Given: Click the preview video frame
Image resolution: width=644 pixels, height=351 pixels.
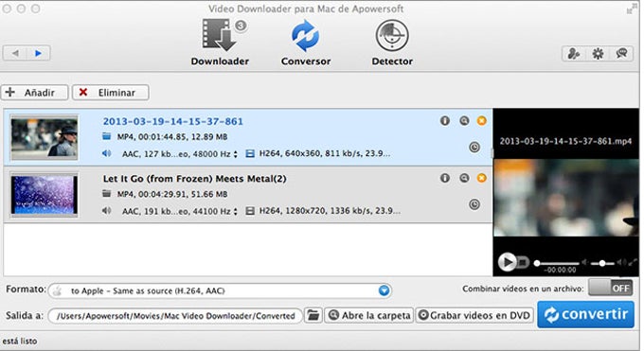Looking at the screenshot, I should [x=566, y=198].
